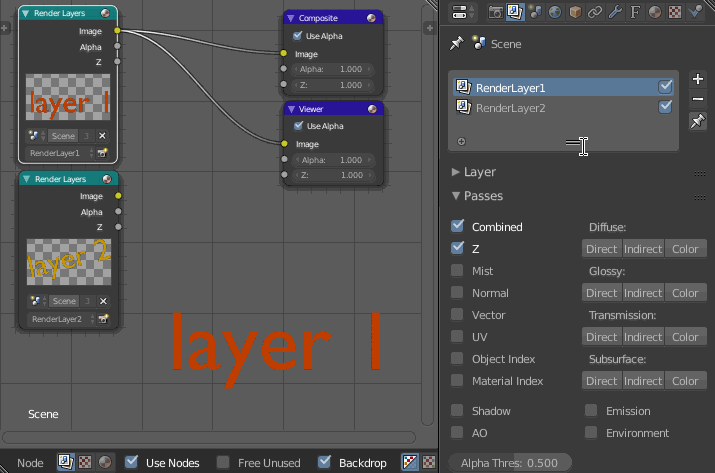Screen dimensions: 715x473
Task: Disable the Use Nodes checkbox
Action: point(131,462)
